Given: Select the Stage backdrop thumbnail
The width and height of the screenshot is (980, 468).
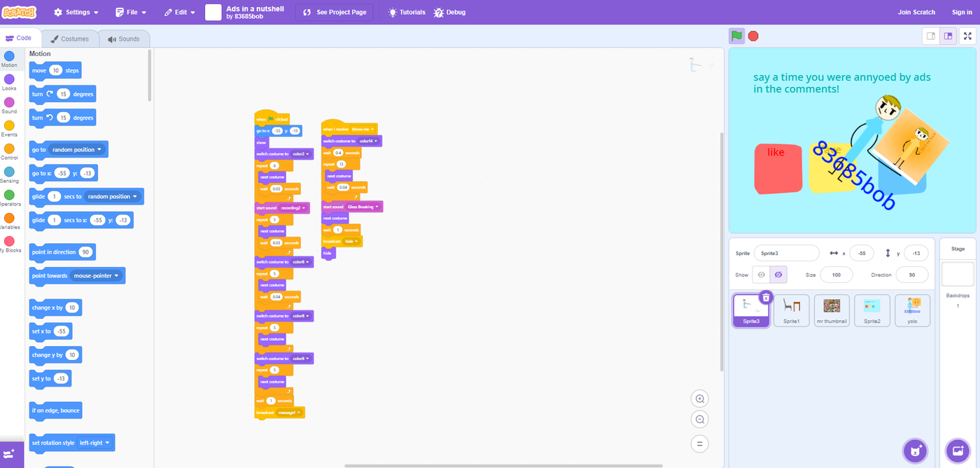Looking at the screenshot, I should (x=958, y=274).
